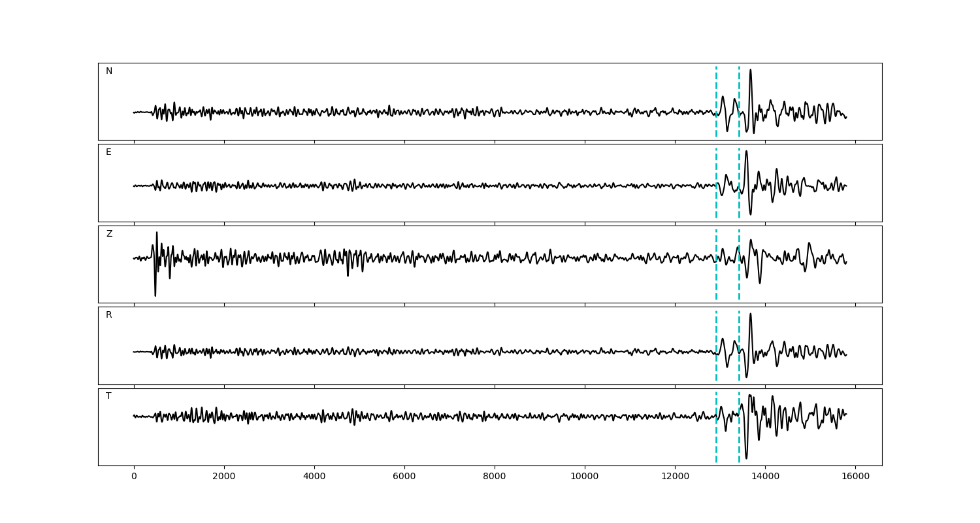The image size is (980, 523).
Task: Click the x-axis tick label 0
Action: tap(134, 477)
